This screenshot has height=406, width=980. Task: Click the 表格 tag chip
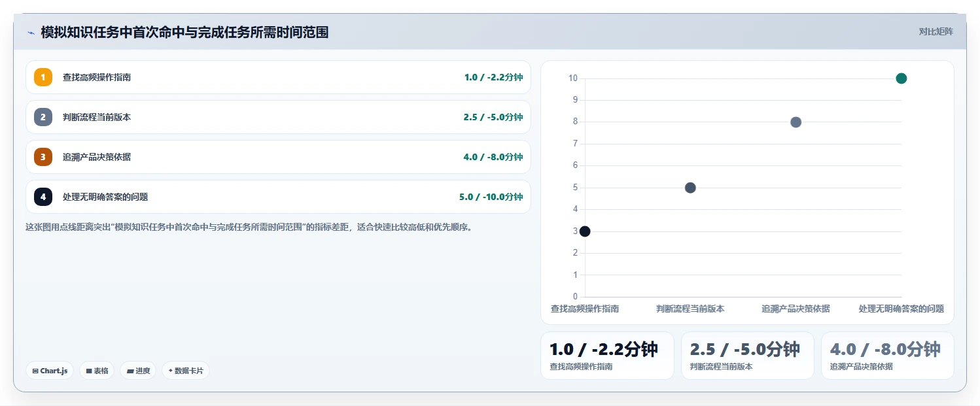[97, 371]
